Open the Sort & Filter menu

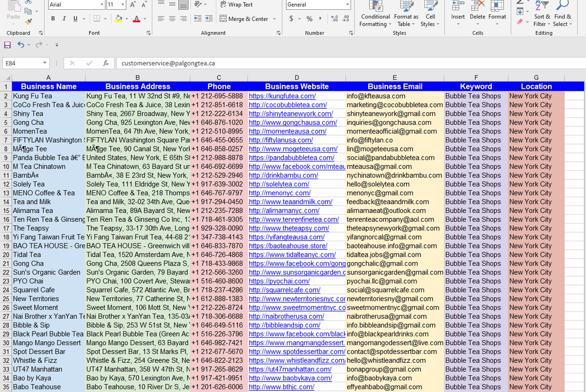click(542, 15)
